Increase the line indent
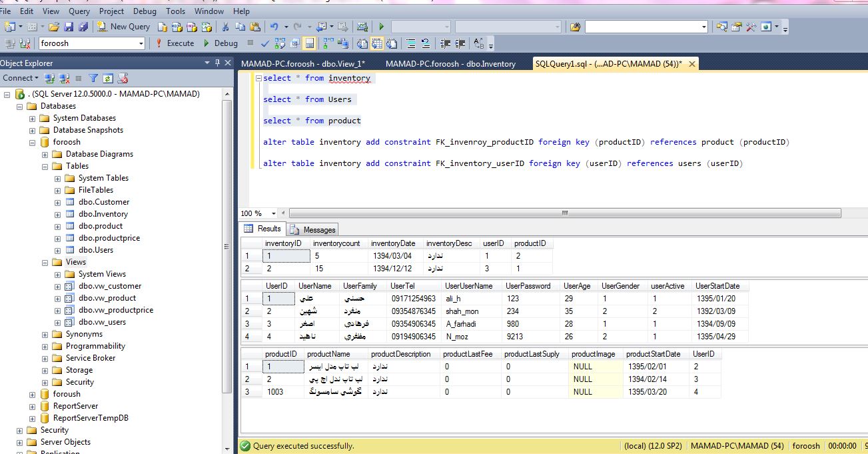Screen dimensions: 868x454 (x=460, y=43)
